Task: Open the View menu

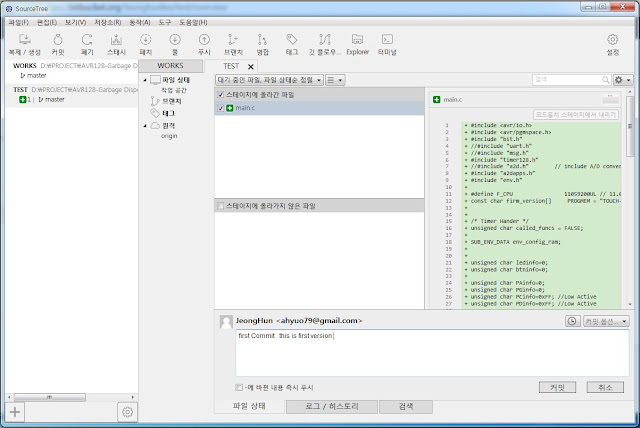Action: pos(75,22)
